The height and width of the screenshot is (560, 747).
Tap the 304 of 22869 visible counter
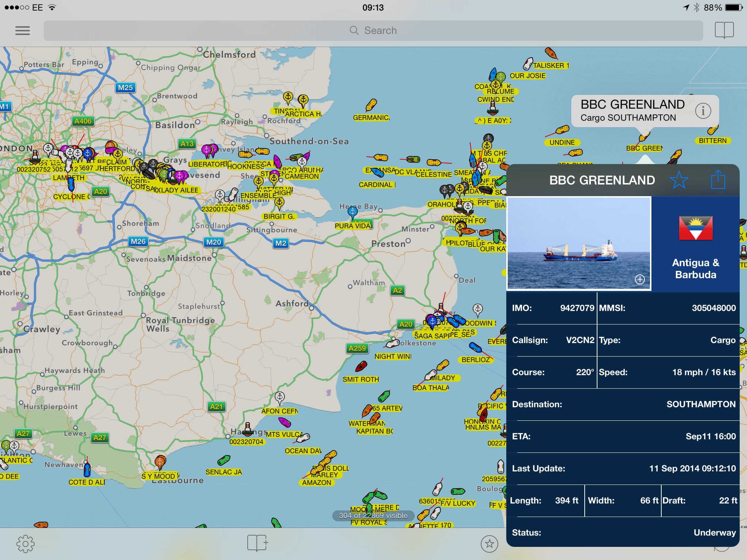(373, 516)
